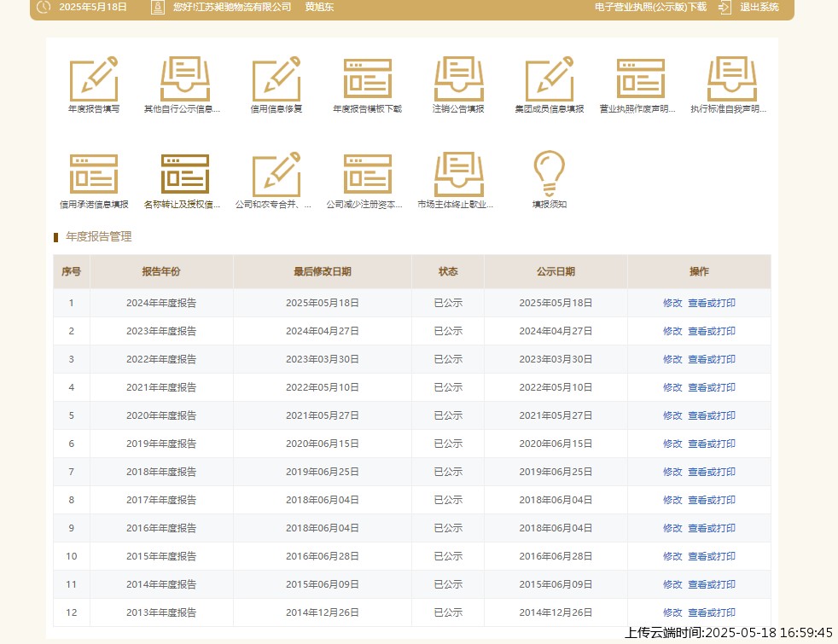The image size is (838, 644).
Task: Click 修改 for 2023年年度报告
Action: (672, 331)
